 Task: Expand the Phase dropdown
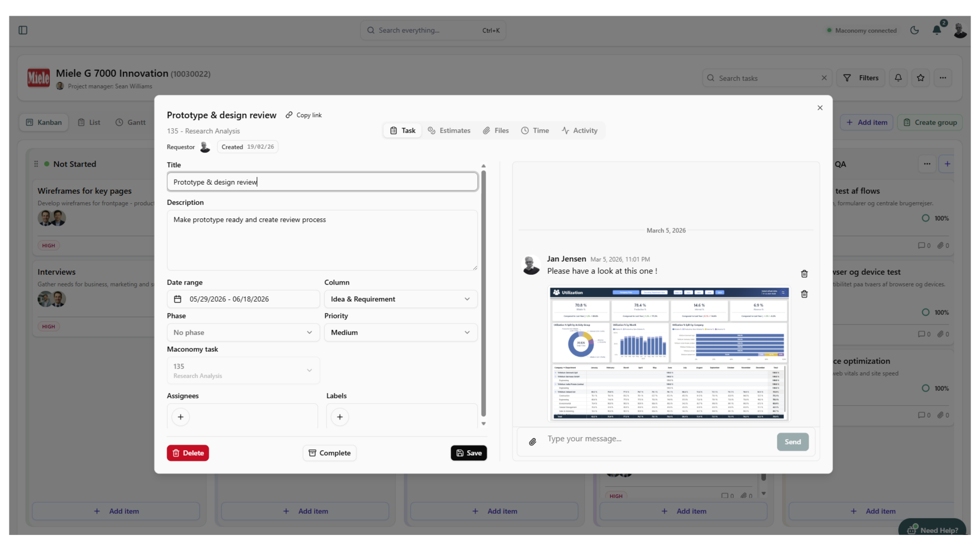pos(243,332)
